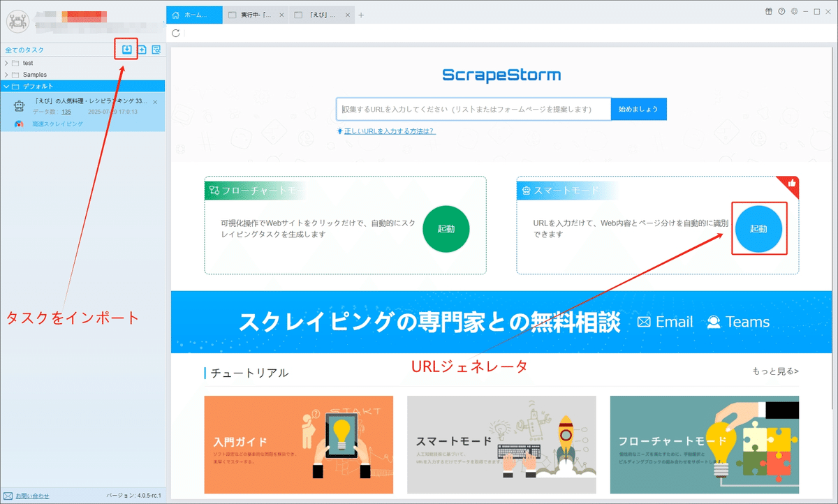Click the Email envelope icon on banner
The height and width of the screenshot is (504, 838).
(x=644, y=322)
